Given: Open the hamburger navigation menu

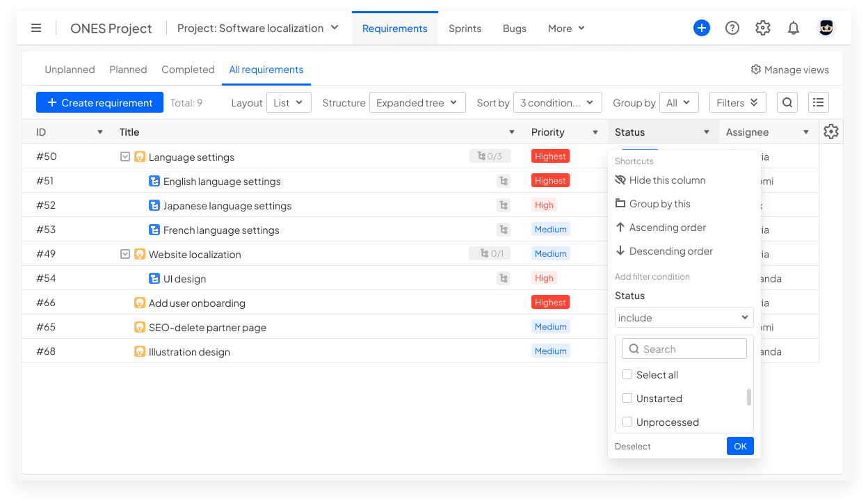Looking at the screenshot, I should [36, 28].
